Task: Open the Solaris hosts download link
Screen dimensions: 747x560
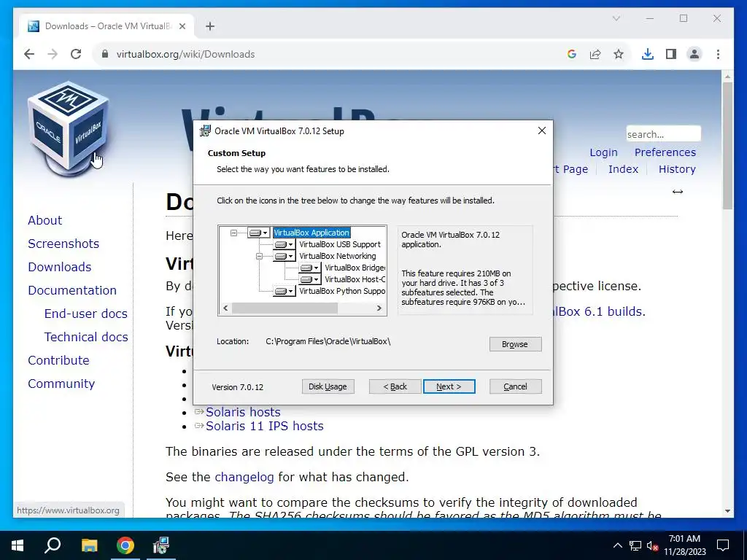Action: point(243,412)
